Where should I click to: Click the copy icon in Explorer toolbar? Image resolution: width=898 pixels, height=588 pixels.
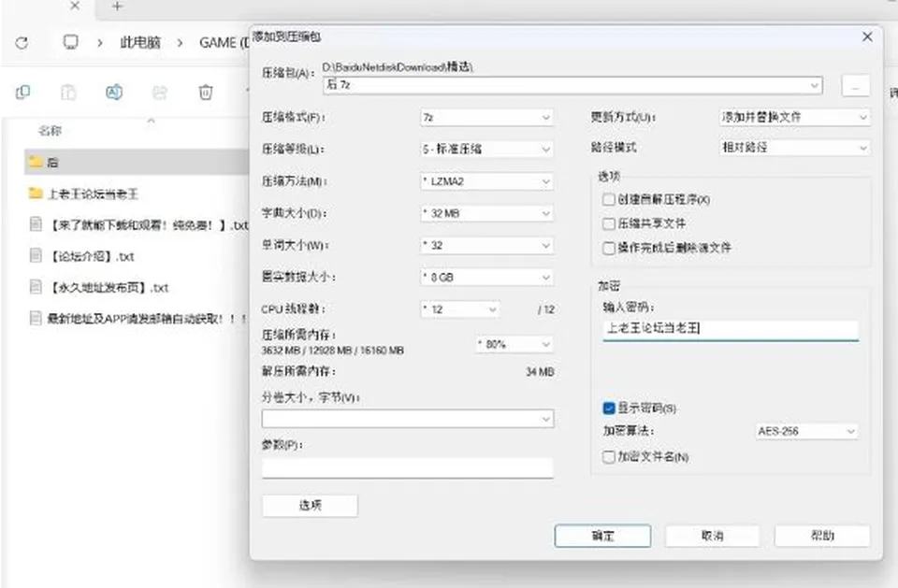(x=22, y=93)
